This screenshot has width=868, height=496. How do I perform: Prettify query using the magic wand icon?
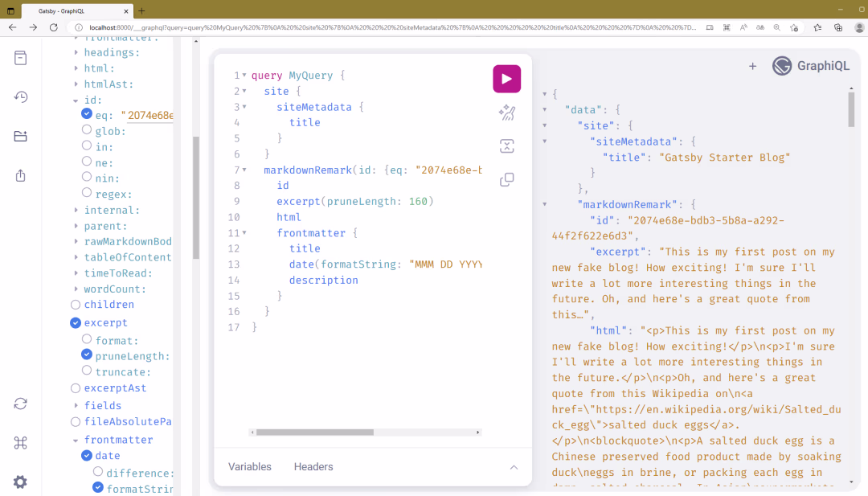tap(506, 113)
